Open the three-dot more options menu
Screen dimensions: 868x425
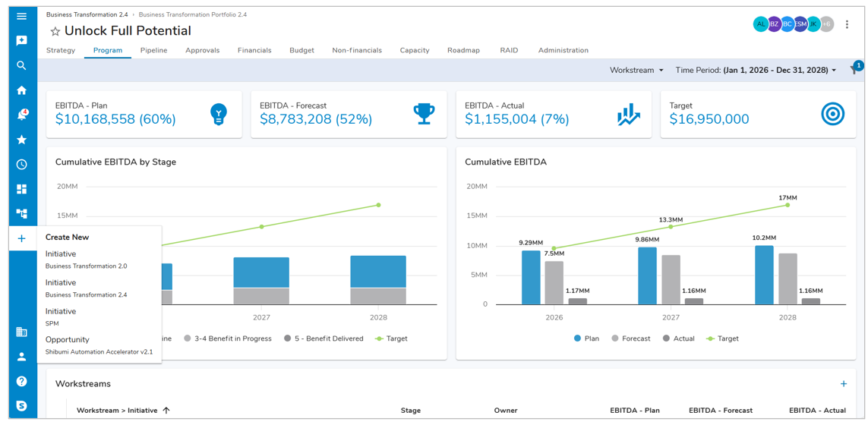pyautogui.click(x=847, y=24)
